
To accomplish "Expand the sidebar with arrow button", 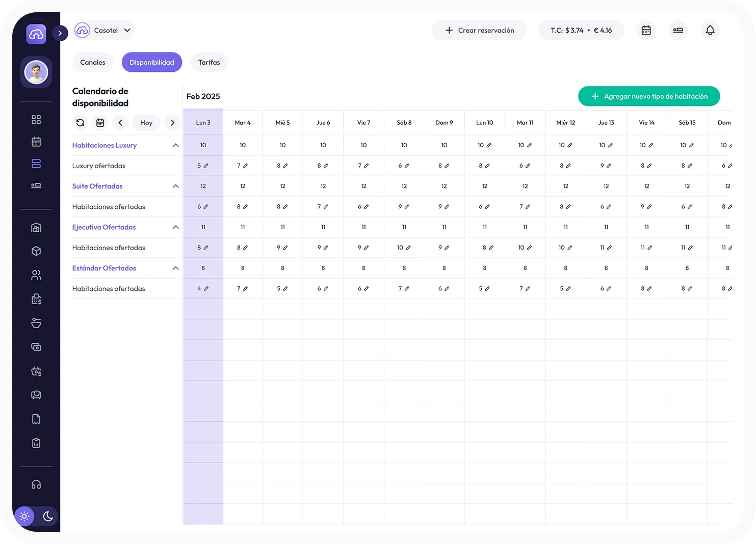I will (x=60, y=33).
